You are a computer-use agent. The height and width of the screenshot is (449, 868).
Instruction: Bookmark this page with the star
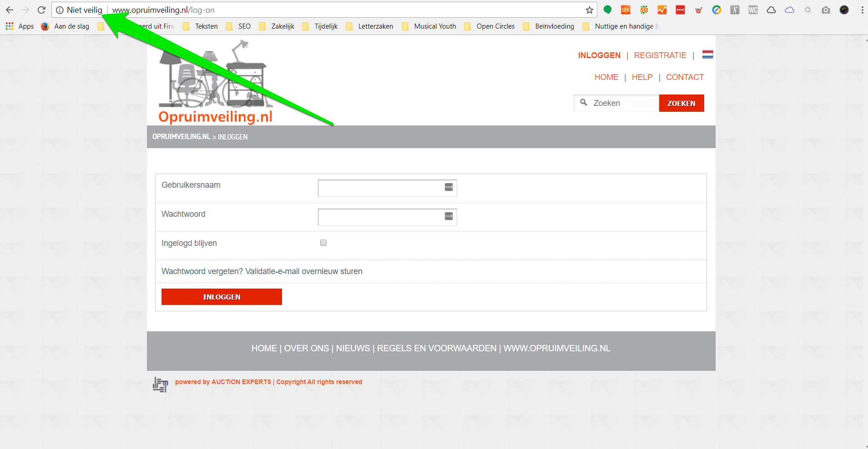click(589, 10)
